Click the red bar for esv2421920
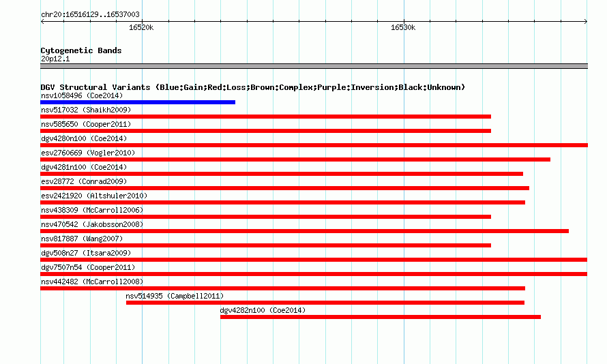 point(282,202)
